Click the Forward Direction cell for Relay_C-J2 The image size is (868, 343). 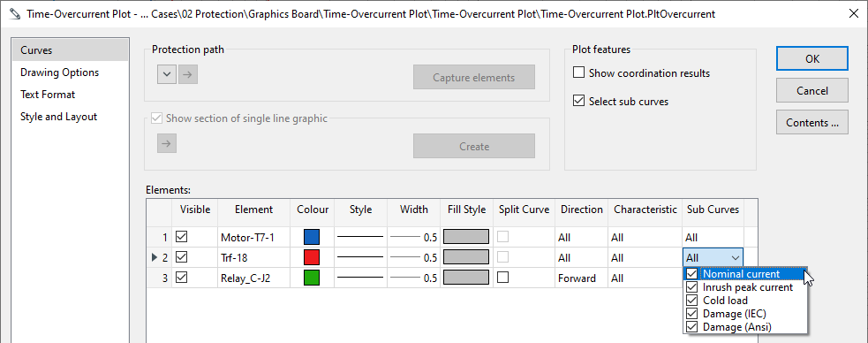[x=581, y=278]
